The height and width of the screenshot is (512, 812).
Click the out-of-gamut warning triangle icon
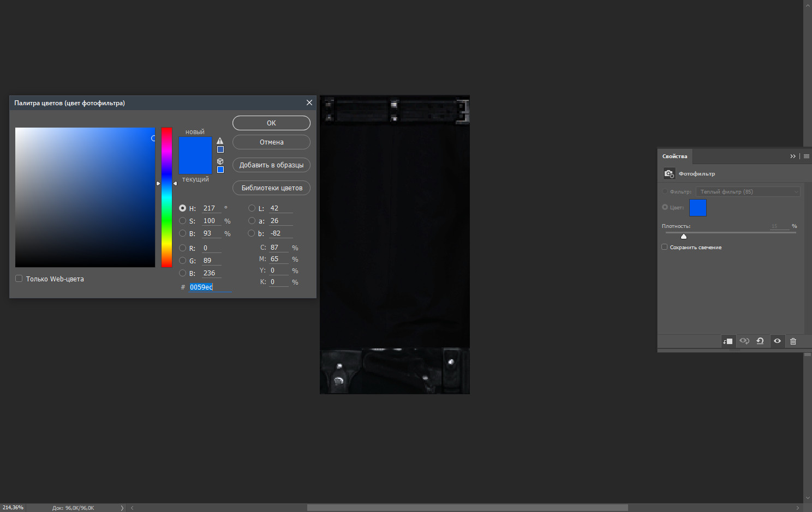coord(220,141)
